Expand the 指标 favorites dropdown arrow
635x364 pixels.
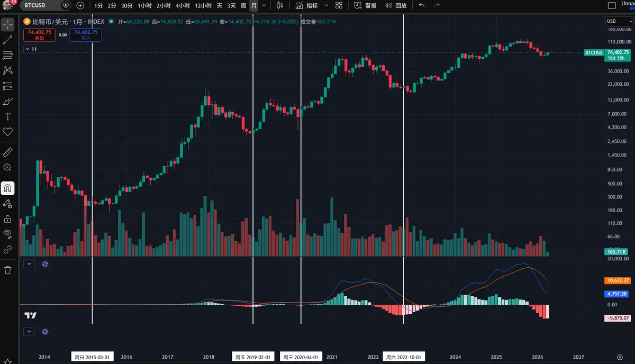point(325,5)
